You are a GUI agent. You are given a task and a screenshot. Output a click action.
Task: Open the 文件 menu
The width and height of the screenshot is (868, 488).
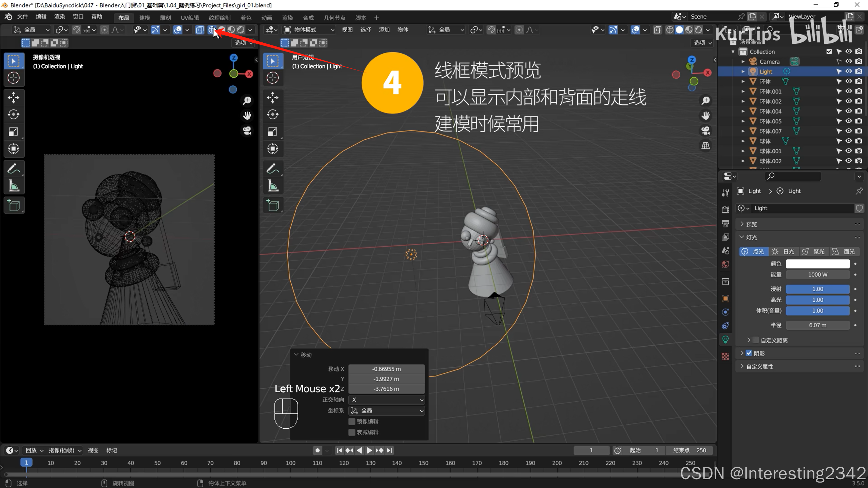pyautogui.click(x=22, y=17)
